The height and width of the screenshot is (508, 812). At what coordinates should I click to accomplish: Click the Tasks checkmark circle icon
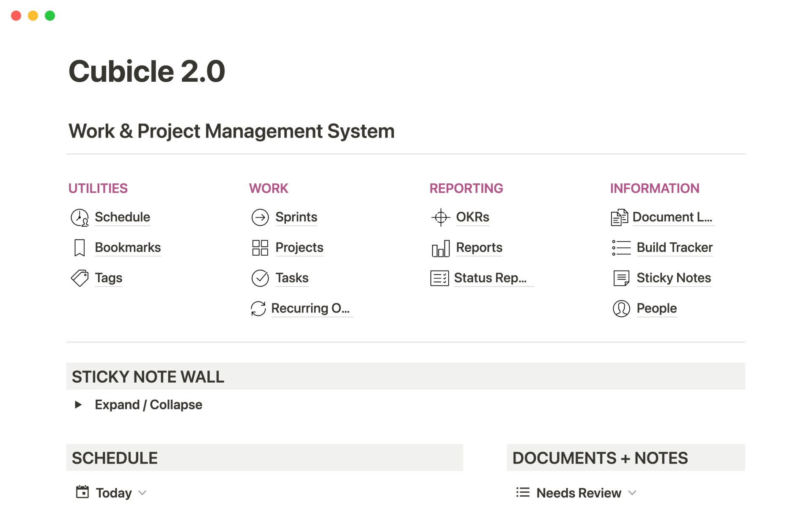(260, 278)
